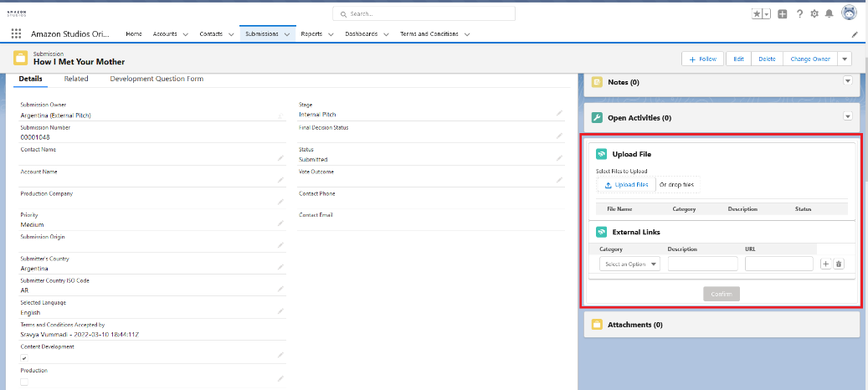Select the Details tab

[30, 79]
